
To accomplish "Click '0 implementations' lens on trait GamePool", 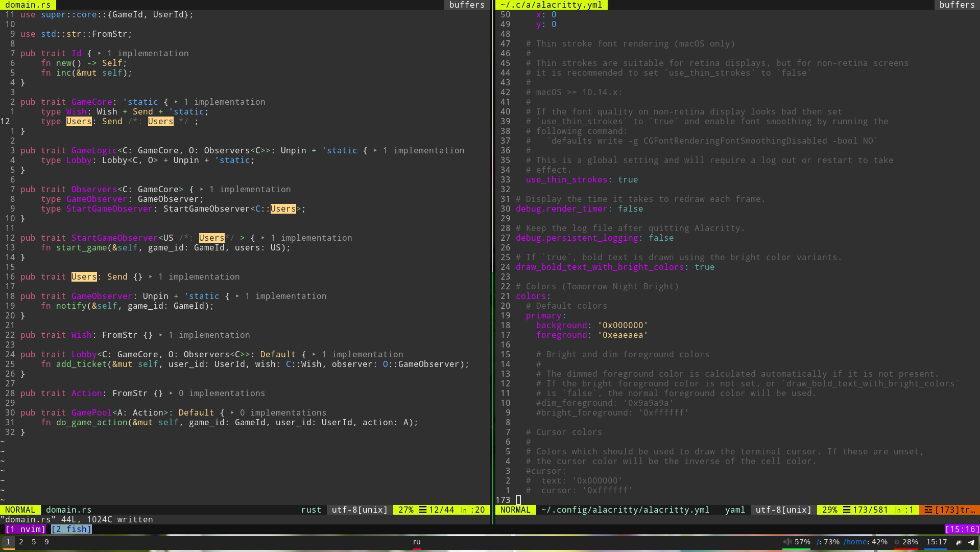I will 283,412.
